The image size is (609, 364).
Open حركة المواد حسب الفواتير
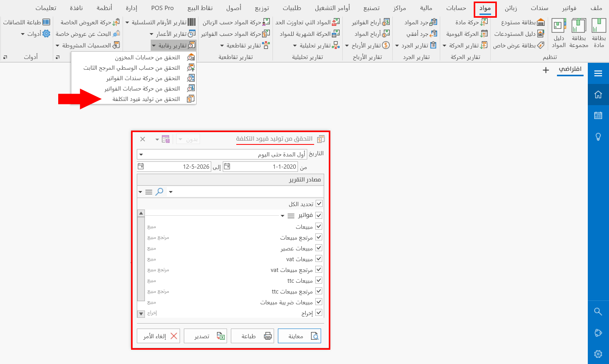(236, 34)
